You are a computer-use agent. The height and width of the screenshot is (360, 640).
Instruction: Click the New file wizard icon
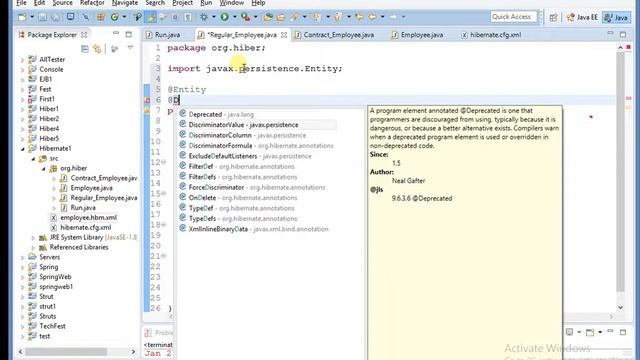pyautogui.click(x=22, y=17)
